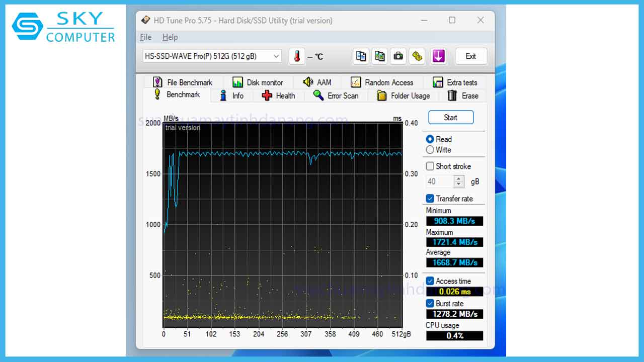Uncheck the Transfer rate checkbox
Image resolution: width=644 pixels, height=362 pixels.
(x=430, y=199)
